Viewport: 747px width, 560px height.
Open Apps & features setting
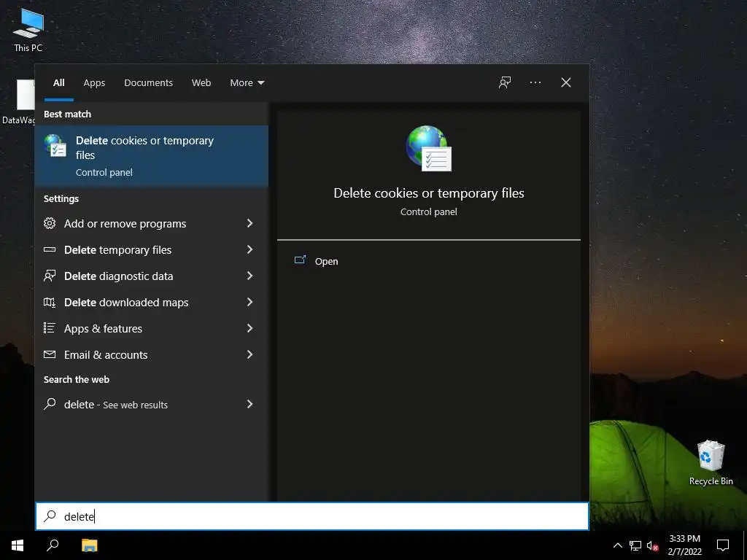tap(152, 328)
